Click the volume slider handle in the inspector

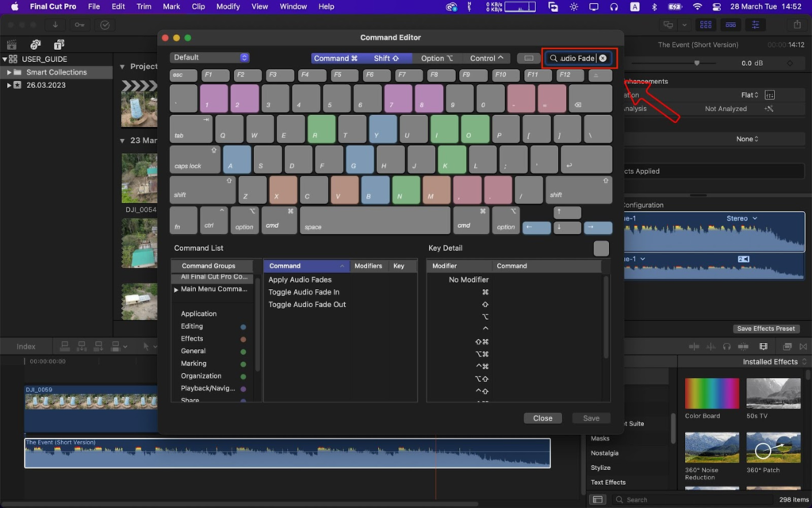coord(697,63)
